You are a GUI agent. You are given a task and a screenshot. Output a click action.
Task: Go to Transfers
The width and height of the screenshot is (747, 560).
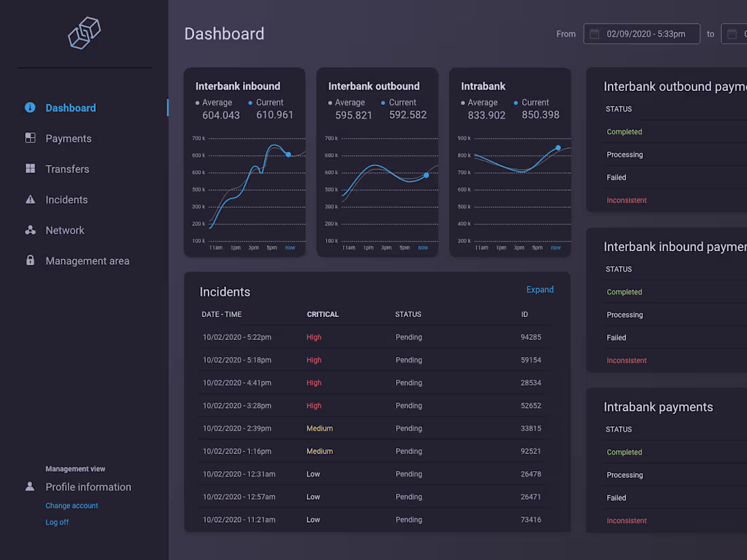pyautogui.click(x=67, y=169)
